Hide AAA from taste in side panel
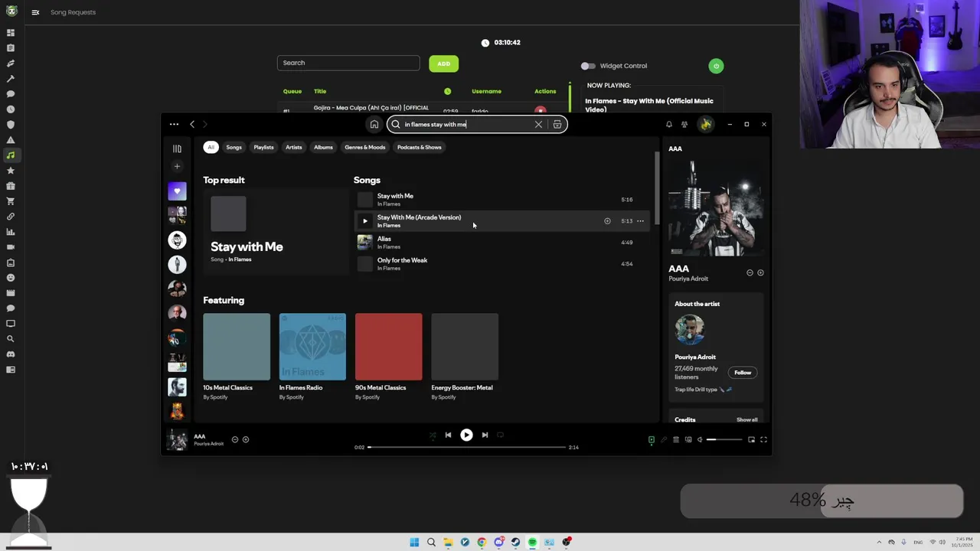 pos(750,272)
